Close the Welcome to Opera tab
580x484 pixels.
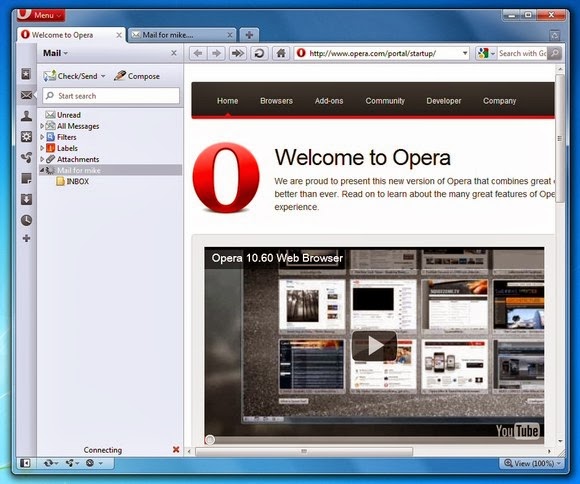click(119, 35)
